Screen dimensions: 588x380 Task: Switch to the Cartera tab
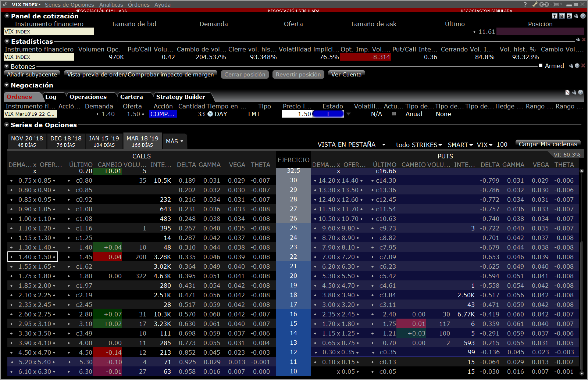pyautogui.click(x=132, y=97)
